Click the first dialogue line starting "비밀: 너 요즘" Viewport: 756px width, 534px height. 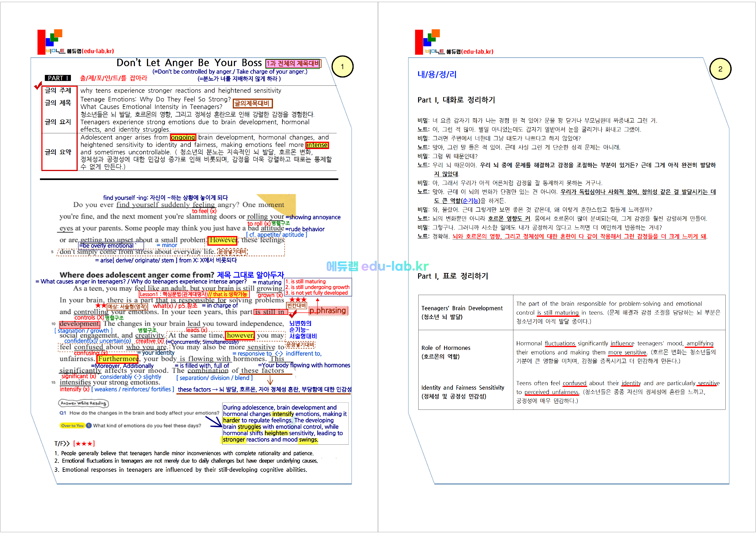tap(537, 121)
